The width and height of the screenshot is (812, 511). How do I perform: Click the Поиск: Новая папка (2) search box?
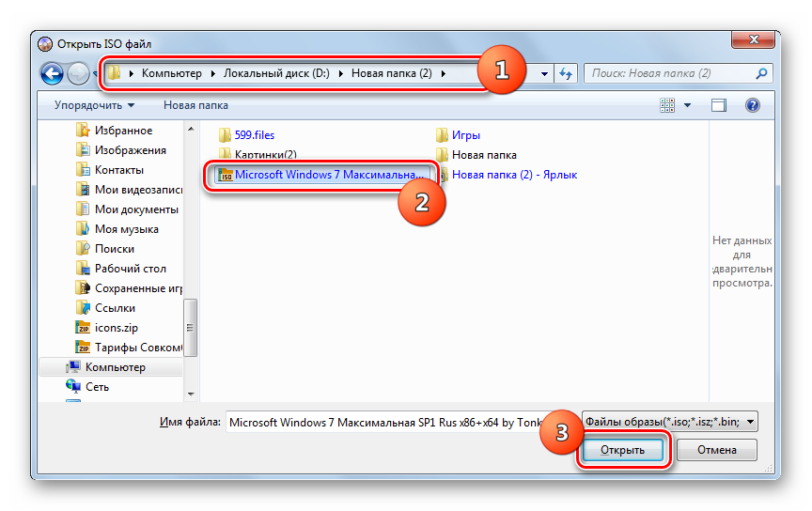[x=679, y=73]
